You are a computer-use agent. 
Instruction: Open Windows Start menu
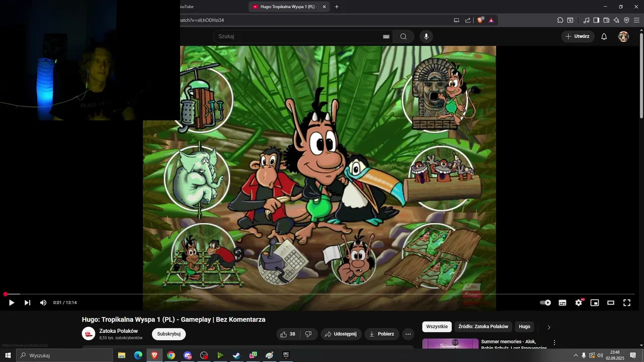(x=8, y=355)
